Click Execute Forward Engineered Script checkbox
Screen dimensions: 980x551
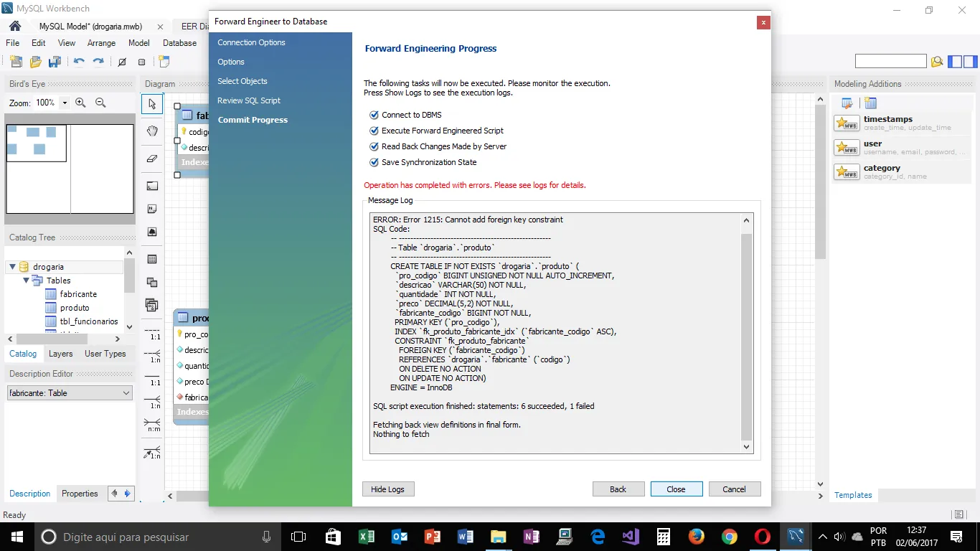374,131
